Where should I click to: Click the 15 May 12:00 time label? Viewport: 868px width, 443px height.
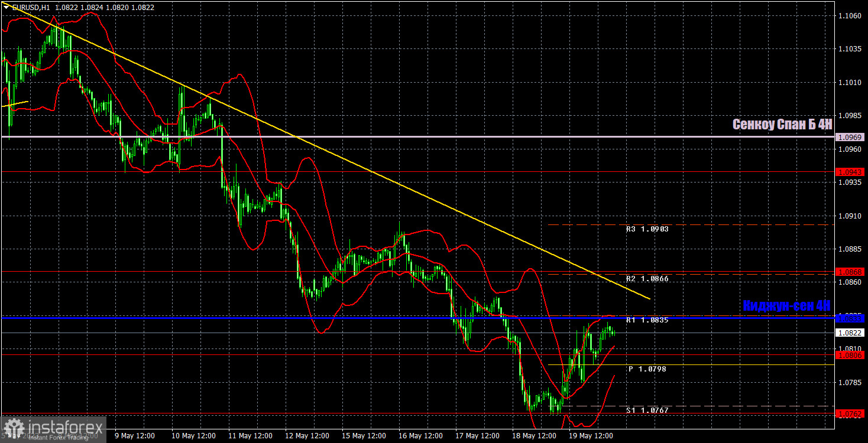[x=363, y=436]
